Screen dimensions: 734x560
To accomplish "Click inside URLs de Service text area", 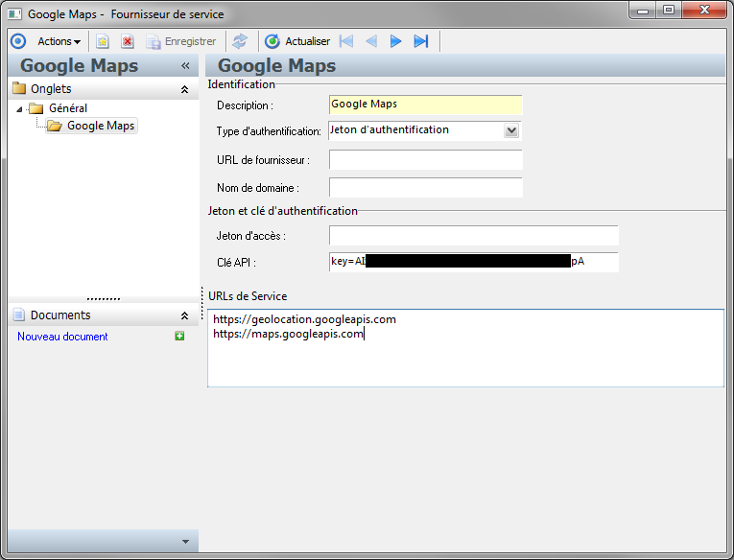I will point(465,348).
